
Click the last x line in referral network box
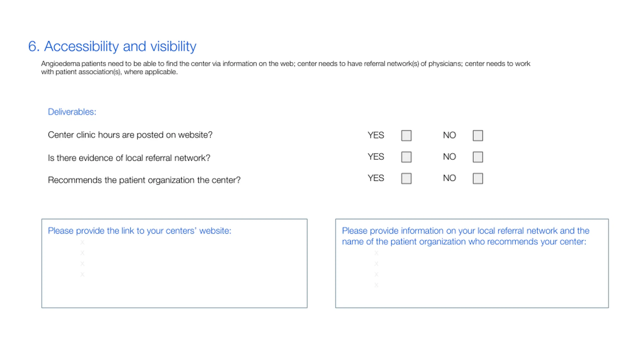(376, 285)
